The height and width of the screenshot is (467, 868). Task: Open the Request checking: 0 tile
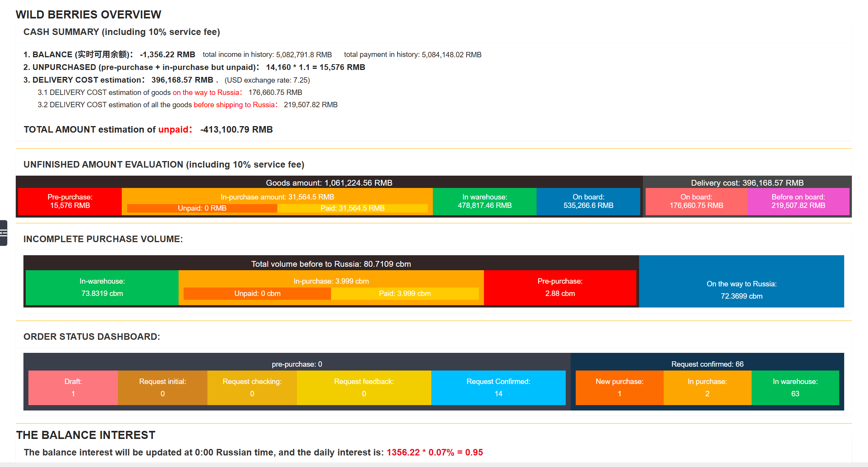click(x=252, y=387)
